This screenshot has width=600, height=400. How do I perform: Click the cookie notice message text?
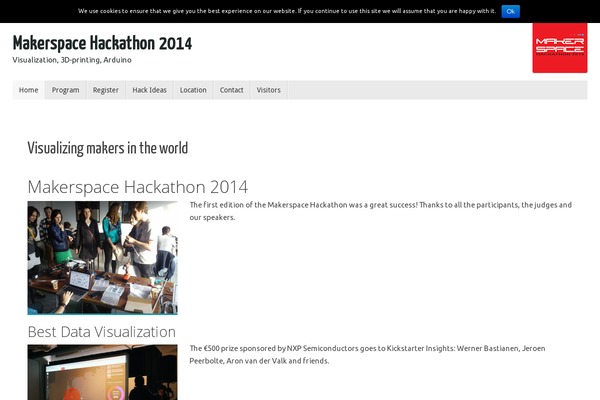286,11
